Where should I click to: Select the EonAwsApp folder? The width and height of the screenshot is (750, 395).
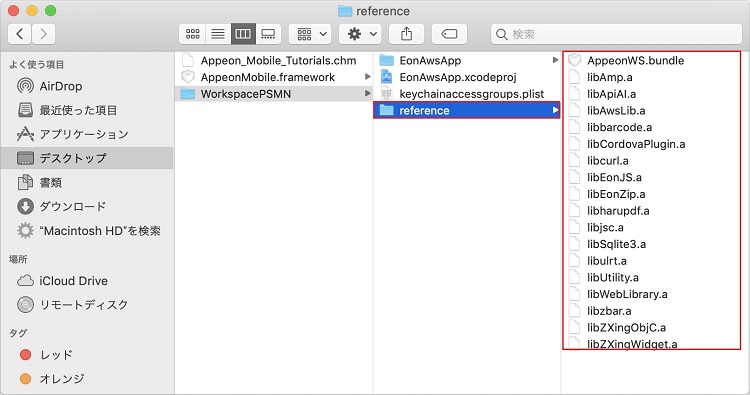467,60
